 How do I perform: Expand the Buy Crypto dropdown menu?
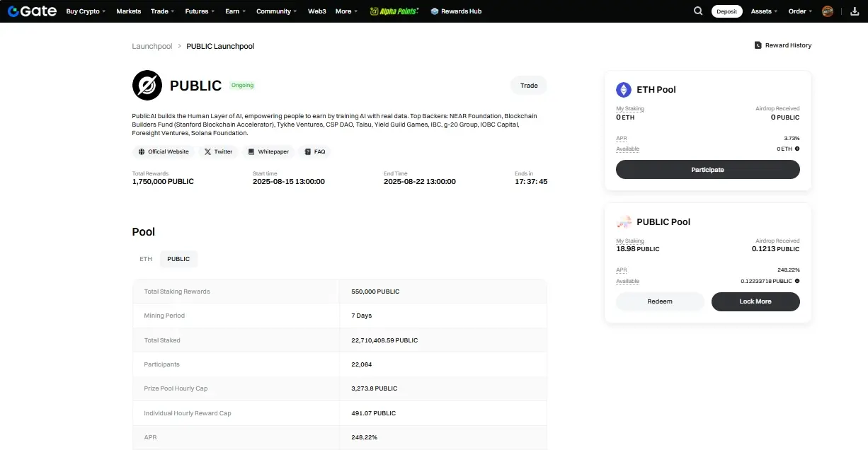click(86, 11)
